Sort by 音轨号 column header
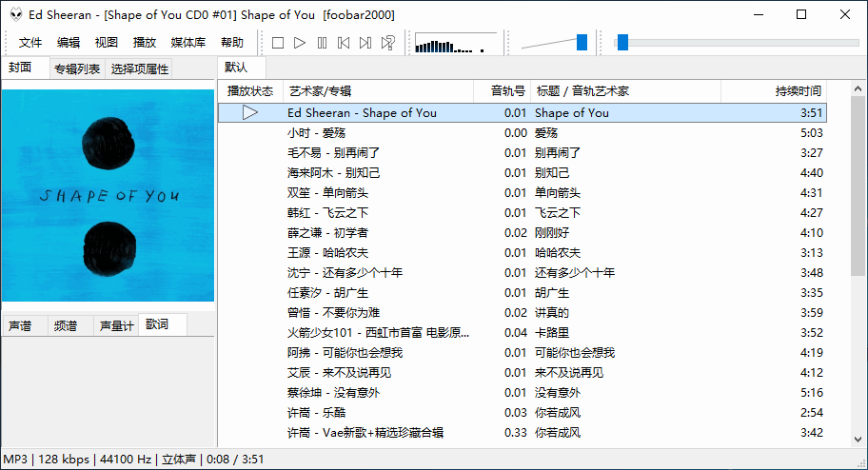The width and height of the screenshot is (868, 470). pos(503,91)
